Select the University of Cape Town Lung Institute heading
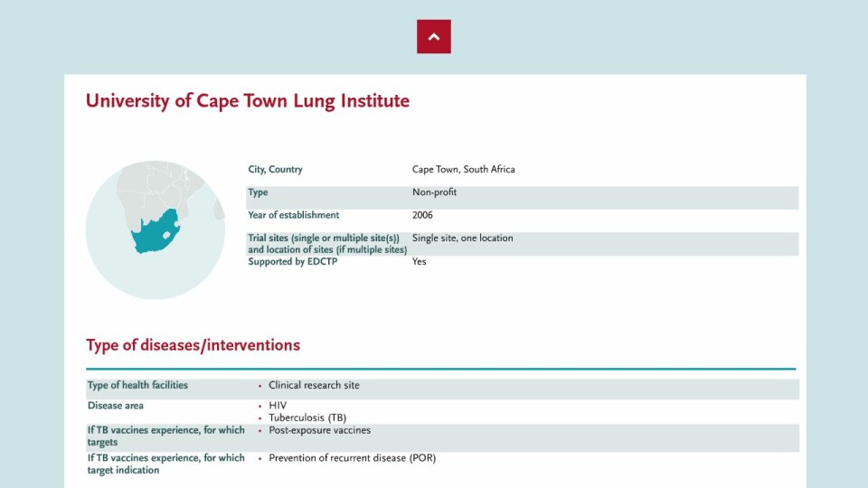The image size is (868, 488). coord(248,101)
